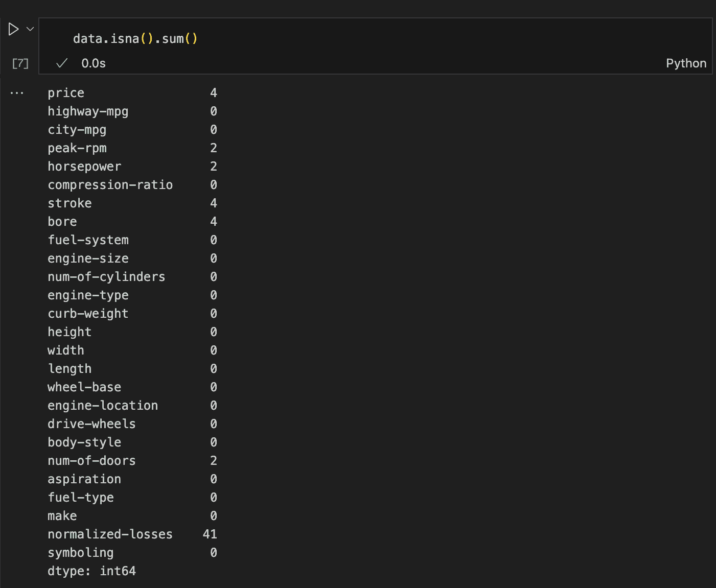The image size is (716, 588).
Task: Run the notebook cell
Action: point(13,29)
